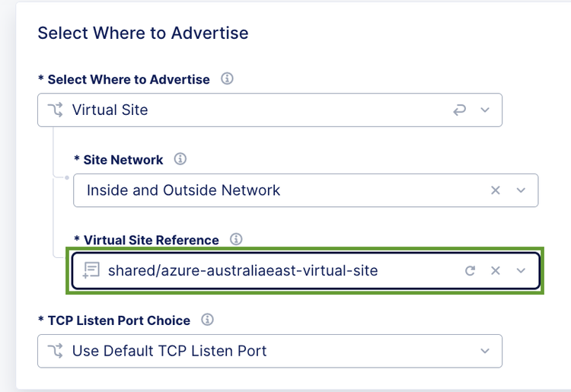Expand the TCP Listen Port Choice chevron
This screenshot has width=571, height=392.
point(485,351)
